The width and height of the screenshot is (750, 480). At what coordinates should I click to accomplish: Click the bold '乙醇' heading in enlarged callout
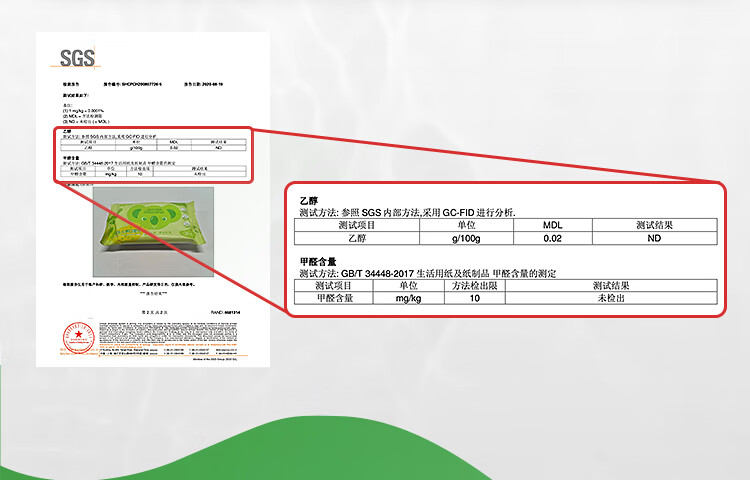309,201
